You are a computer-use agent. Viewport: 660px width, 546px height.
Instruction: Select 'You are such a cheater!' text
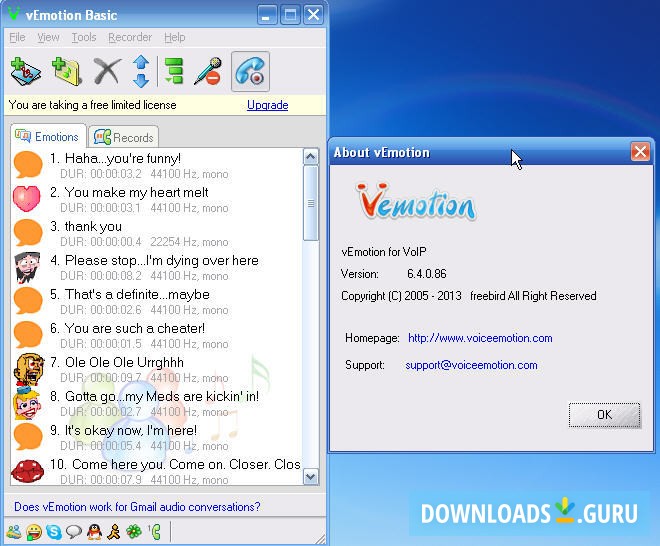(135, 328)
